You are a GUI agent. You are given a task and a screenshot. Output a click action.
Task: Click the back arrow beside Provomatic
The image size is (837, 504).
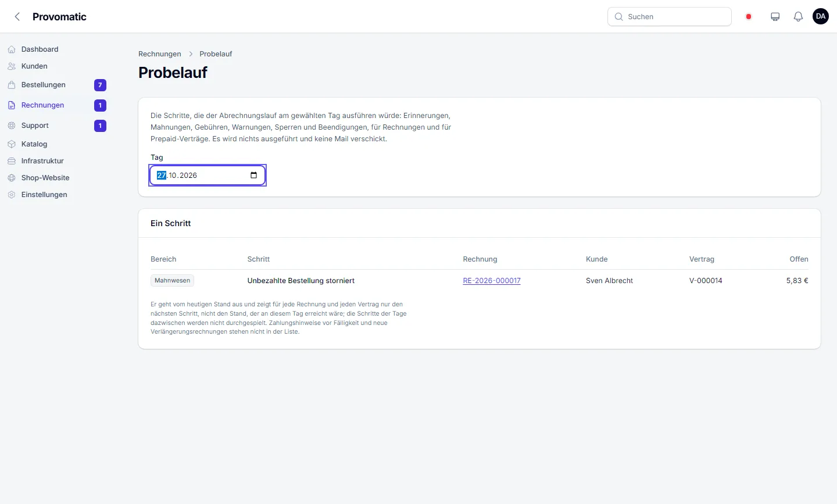point(17,17)
